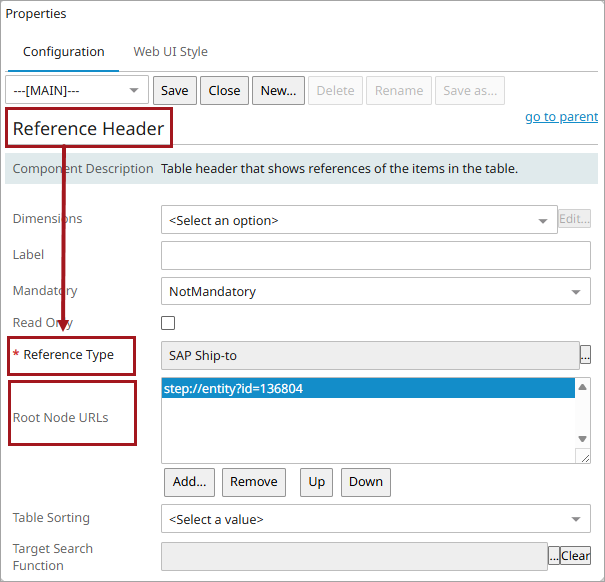Expand the Mandatory dropdown showing NotMandatory
This screenshot has height=582, width=605.
pos(375,291)
